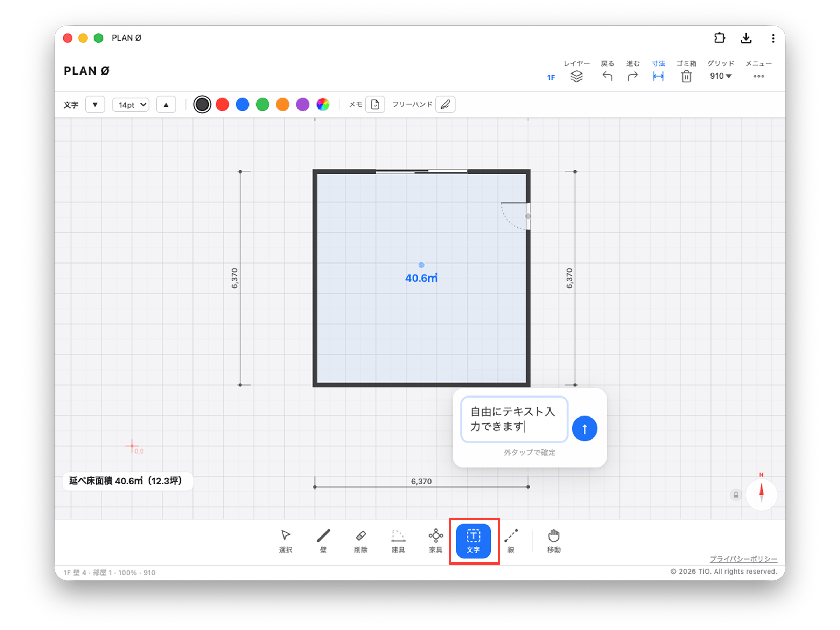840x630 pixels.
Task: Open the rainbow custom color picker
Action: [x=323, y=104]
